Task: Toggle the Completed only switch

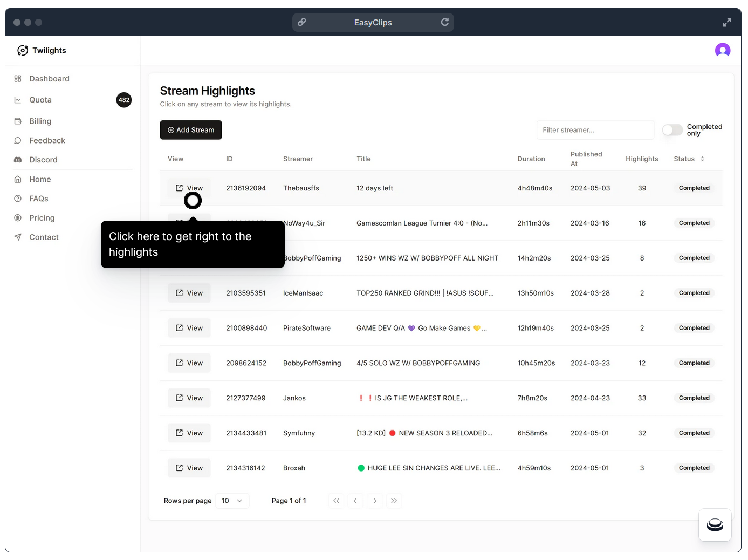Action: click(x=672, y=130)
